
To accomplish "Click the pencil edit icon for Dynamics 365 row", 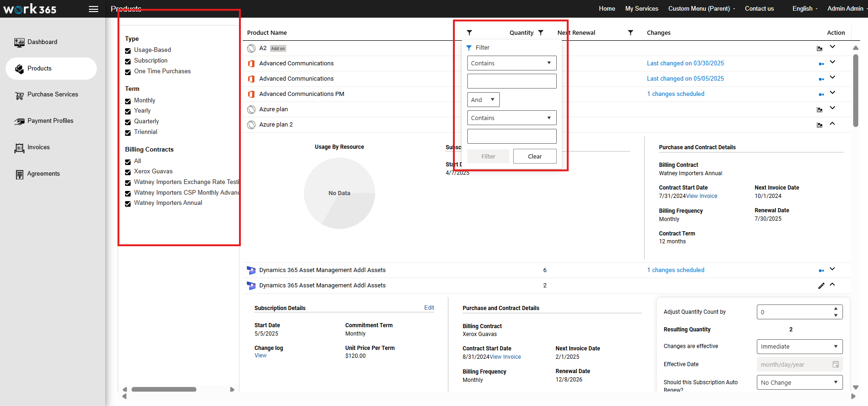I will 821,286.
